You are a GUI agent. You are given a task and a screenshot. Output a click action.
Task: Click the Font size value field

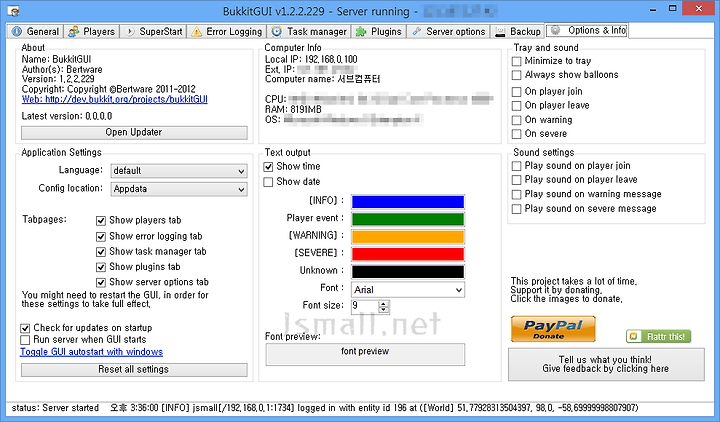pyautogui.click(x=365, y=306)
